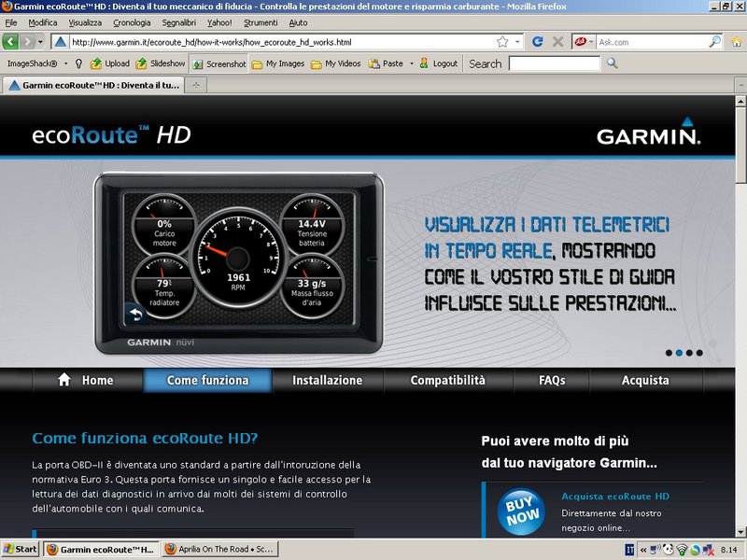Click the Stop loading X icon
This screenshot has height=560, width=747.
tap(557, 42)
